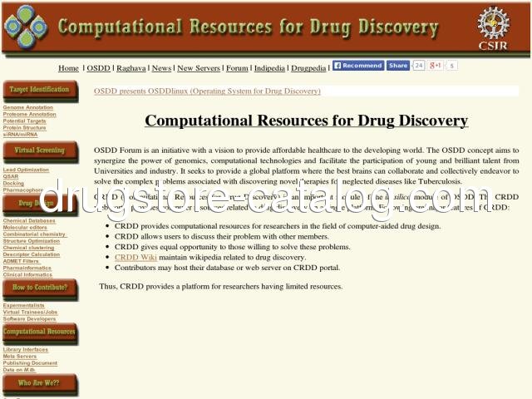The width and height of the screenshot is (532, 399).
Task: Open the Chemical clustering link
Action: tap(28, 248)
